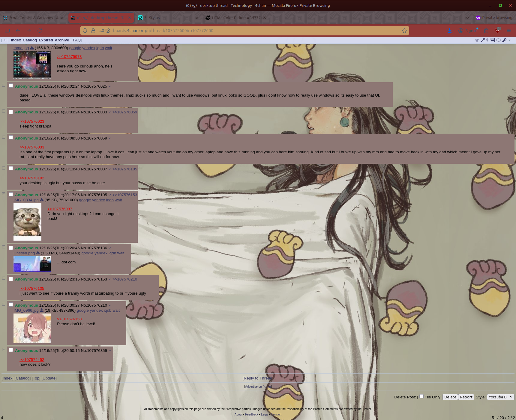Open the tama.jpg thumbnail image
This screenshot has height=420, width=516.
click(x=32, y=65)
